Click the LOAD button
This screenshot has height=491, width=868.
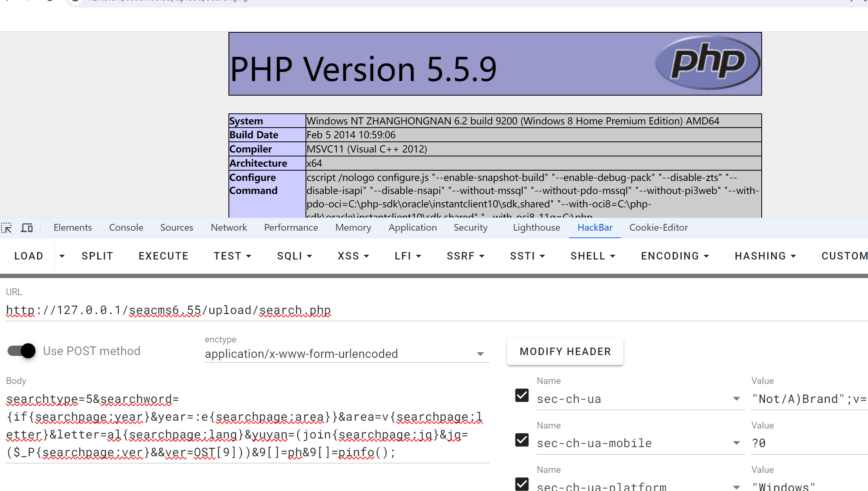(28, 256)
